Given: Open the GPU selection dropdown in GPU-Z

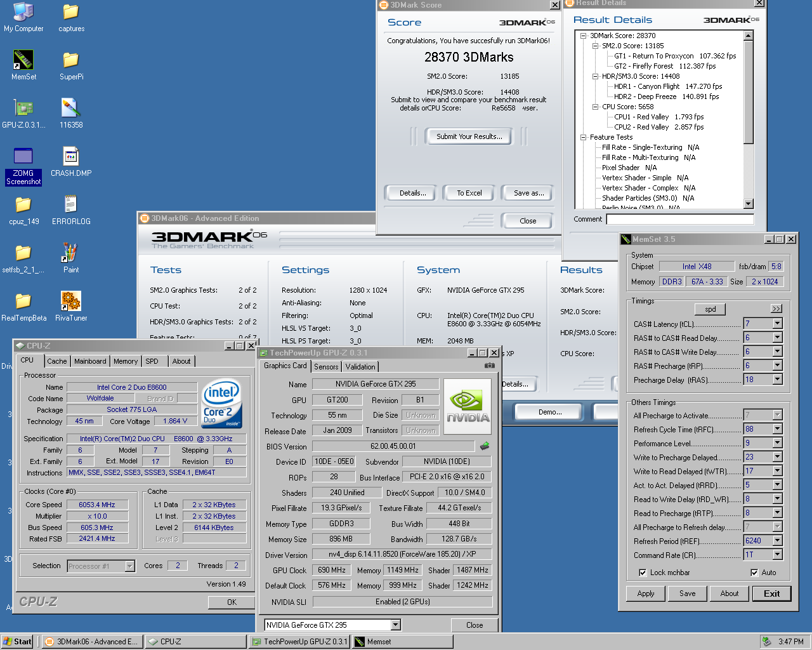Looking at the screenshot, I should pyautogui.click(x=395, y=625).
